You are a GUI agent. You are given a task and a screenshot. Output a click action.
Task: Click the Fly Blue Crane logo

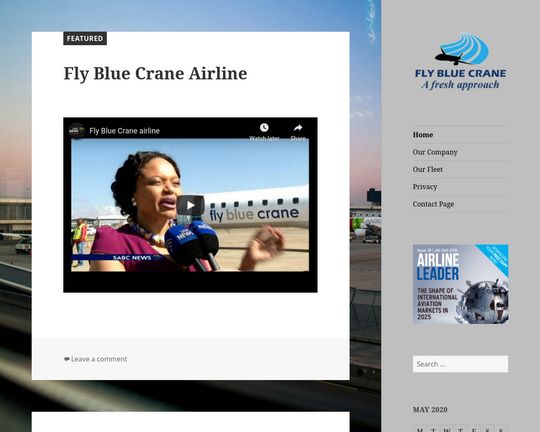point(460,61)
